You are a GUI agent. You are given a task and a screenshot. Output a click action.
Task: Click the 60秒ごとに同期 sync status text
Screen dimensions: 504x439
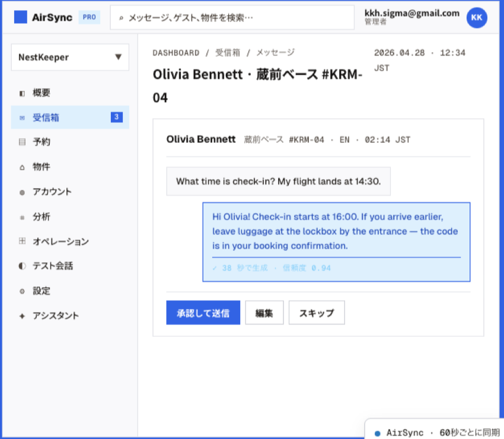coord(469,433)
